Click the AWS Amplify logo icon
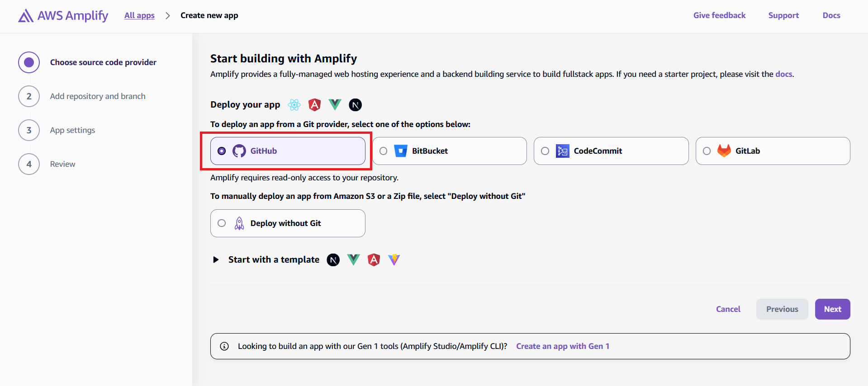 tap(25, 16)
